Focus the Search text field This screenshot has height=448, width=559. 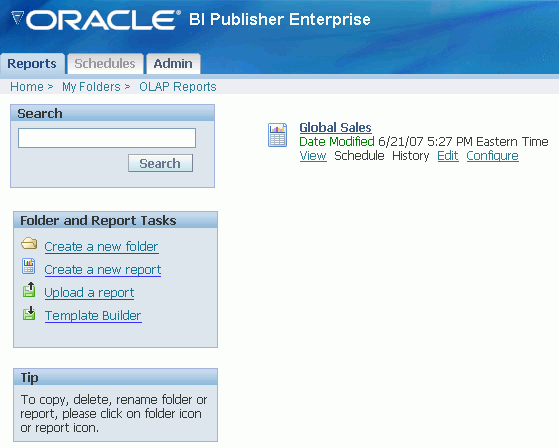pos(107,138)
